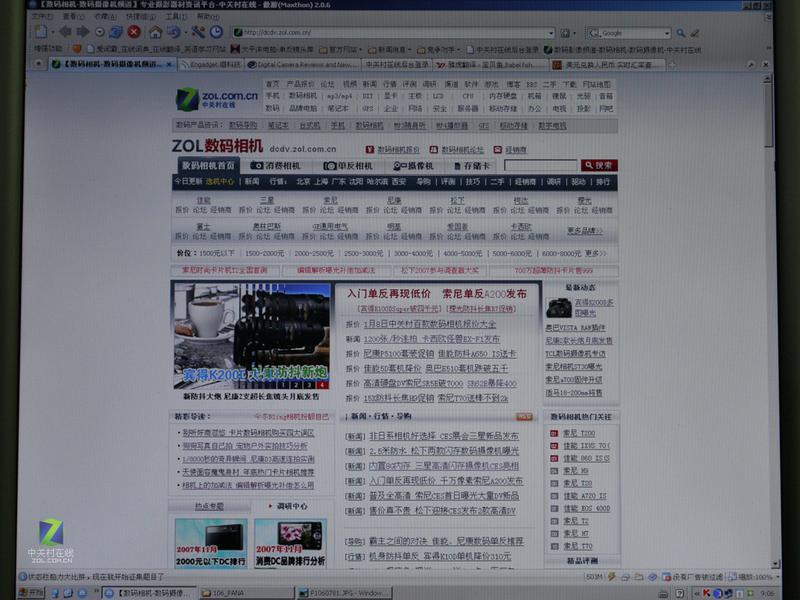This screenshot has width=800, height=600.
Task: Click the 数码相机论坛 red icon link
Action: (456, 149)
